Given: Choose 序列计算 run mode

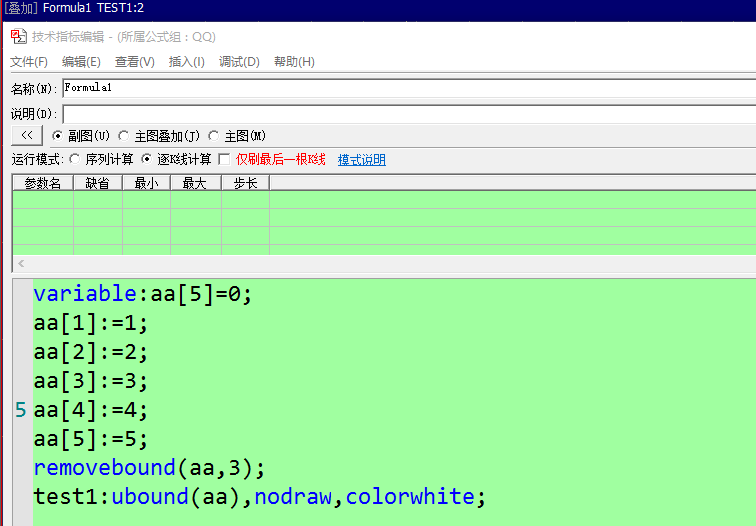Looking at the screenshot, I should (76, 160).
